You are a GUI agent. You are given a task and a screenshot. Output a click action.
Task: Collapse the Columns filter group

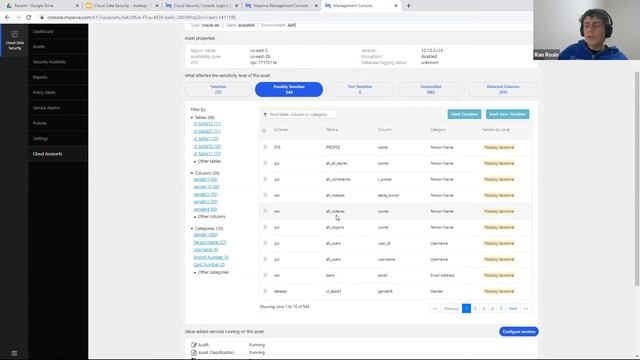192,173
